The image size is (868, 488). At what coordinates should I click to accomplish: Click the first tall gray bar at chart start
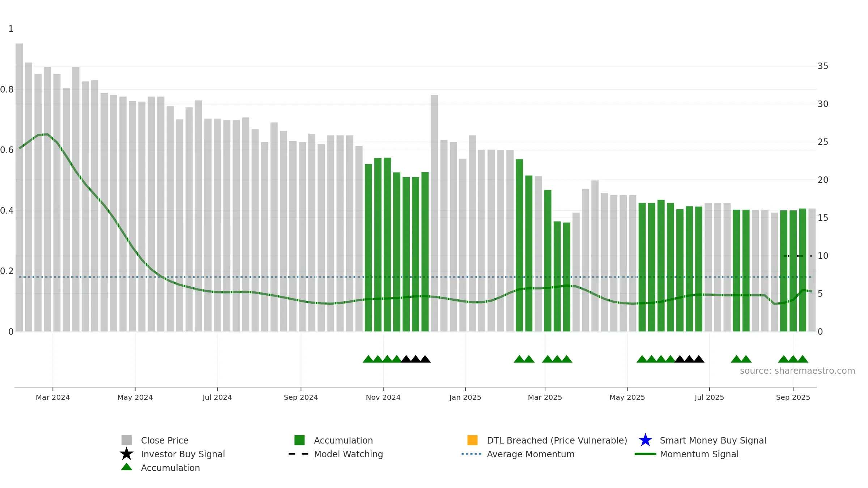coord(19,188)
